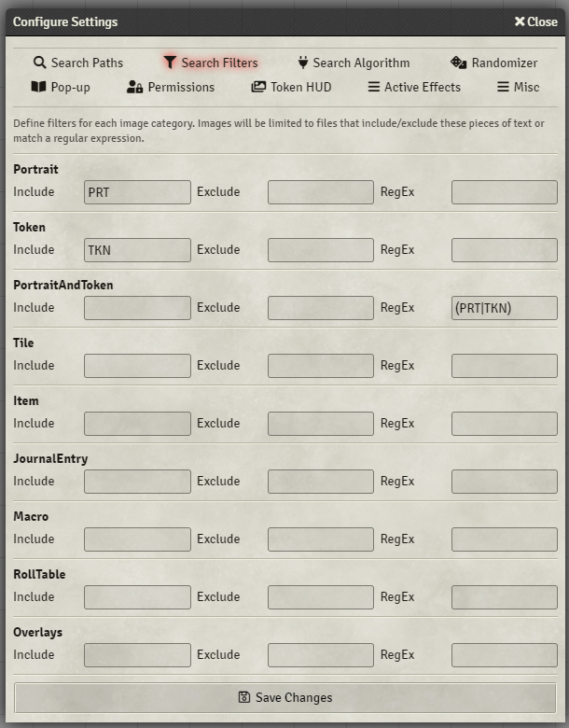Screen dimensions: 569x728
Task: Click the magnifier icon of Search Paths
Action: click(x=40, y=63)
